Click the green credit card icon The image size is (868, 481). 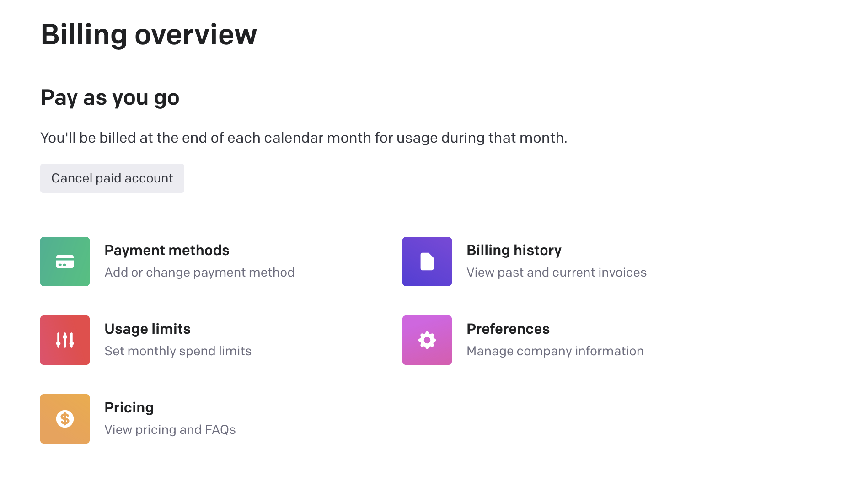(65, 262)
